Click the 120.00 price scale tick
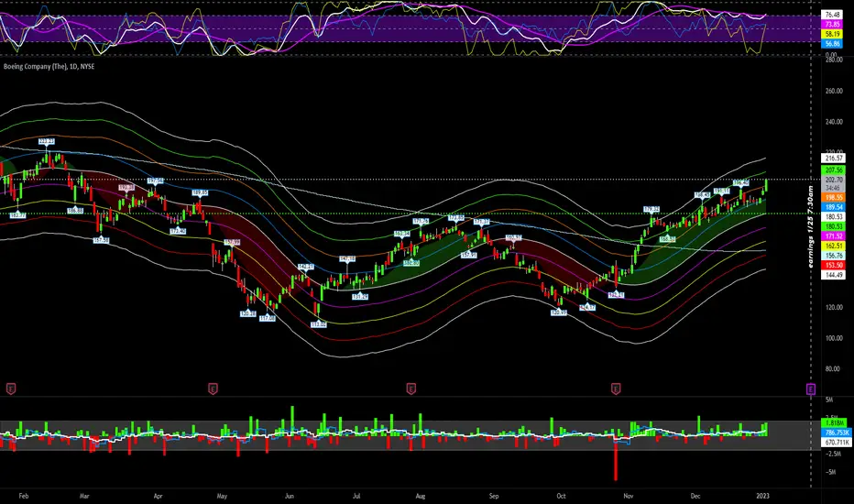This screenshot has height=504, width=854. 834,307
